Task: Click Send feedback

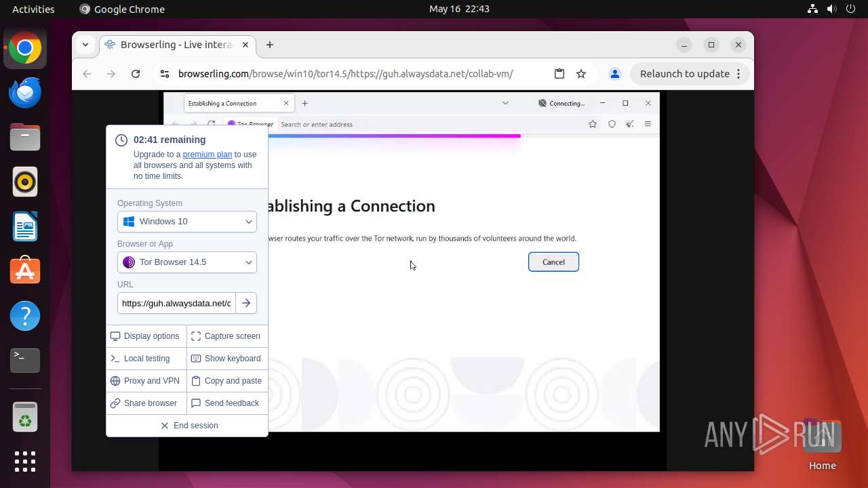Action: coord(227,403)
